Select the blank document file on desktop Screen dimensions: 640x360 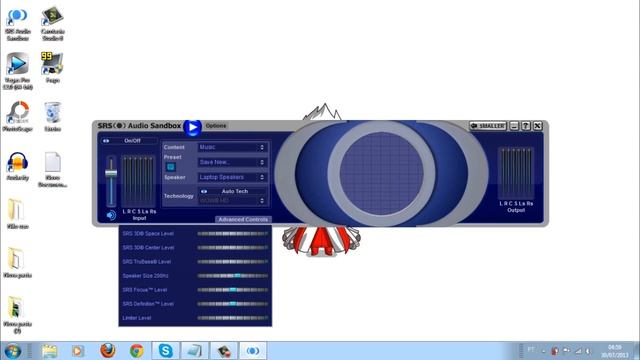(x=53, y=170)
